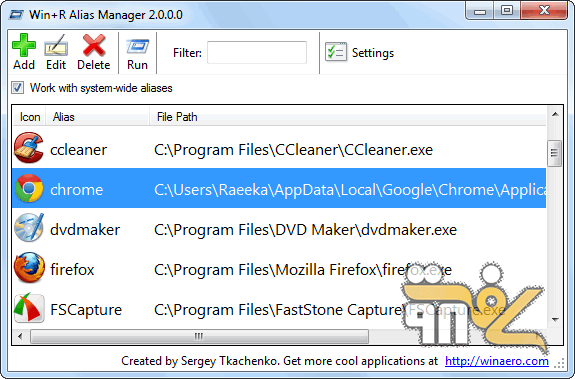This screenshot has width=575, height=379.
Task: Focus the Filter text box
Action: click(x=257, y=52)
